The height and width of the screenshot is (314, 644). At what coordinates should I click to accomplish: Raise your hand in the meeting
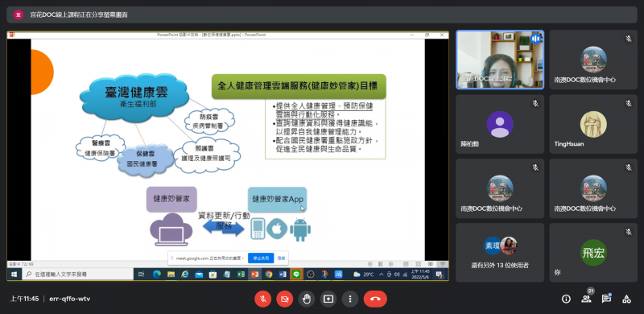[307, 300]
